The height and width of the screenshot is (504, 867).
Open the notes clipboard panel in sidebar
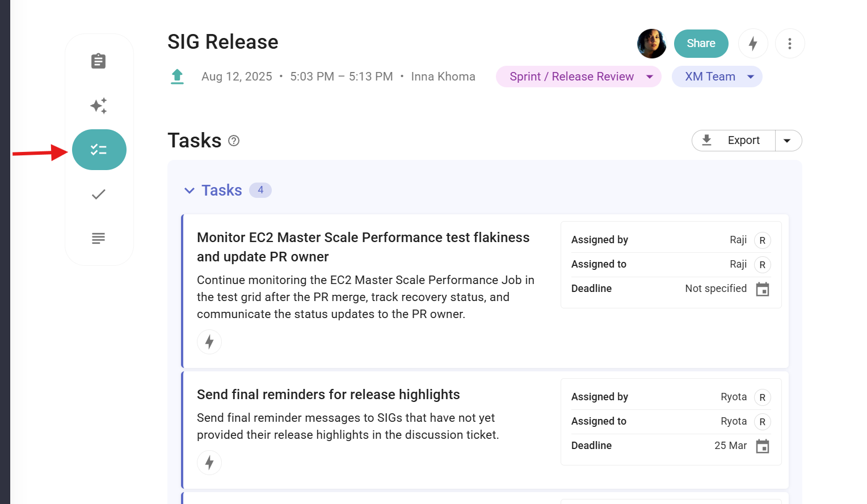tap(99, 61)
